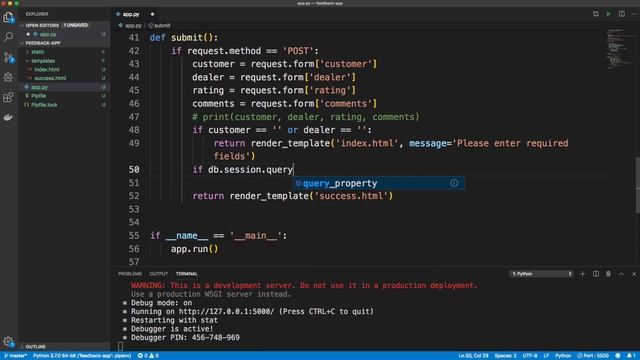
Task: Switch to the Terminal panel tab
Action: (187, 274)
